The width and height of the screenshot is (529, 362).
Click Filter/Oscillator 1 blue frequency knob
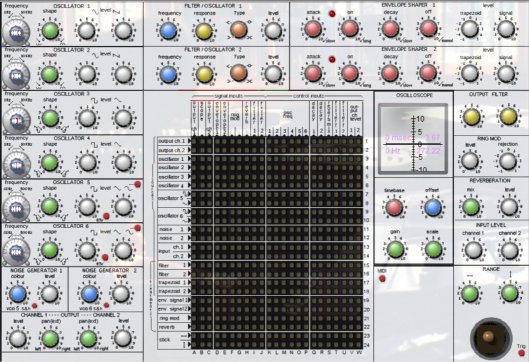(168, 31)
